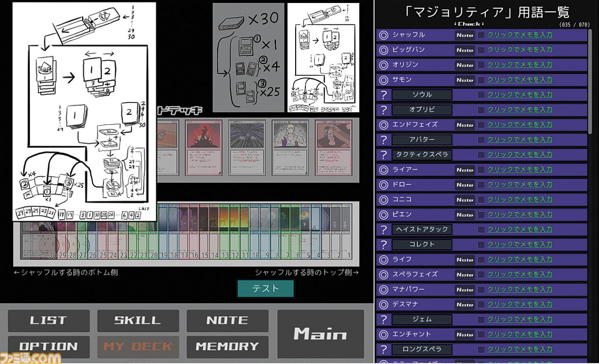Enlarge the full shuffle diagram thumbnail
The height and width of the screenshot is (364, 599).
point(323,58)
